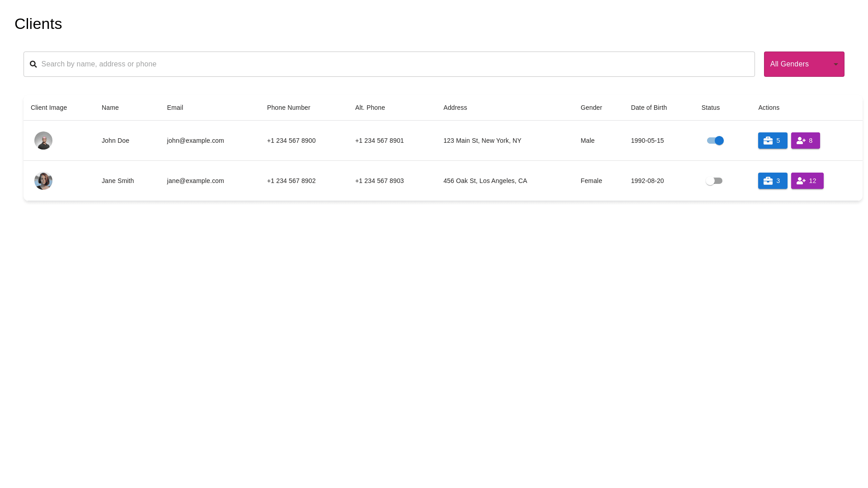The height and width of the screenshot is (488, 868).
Task: Click the briefcase icon in Jane Smith's row
Action: click(x=768, y=181)
